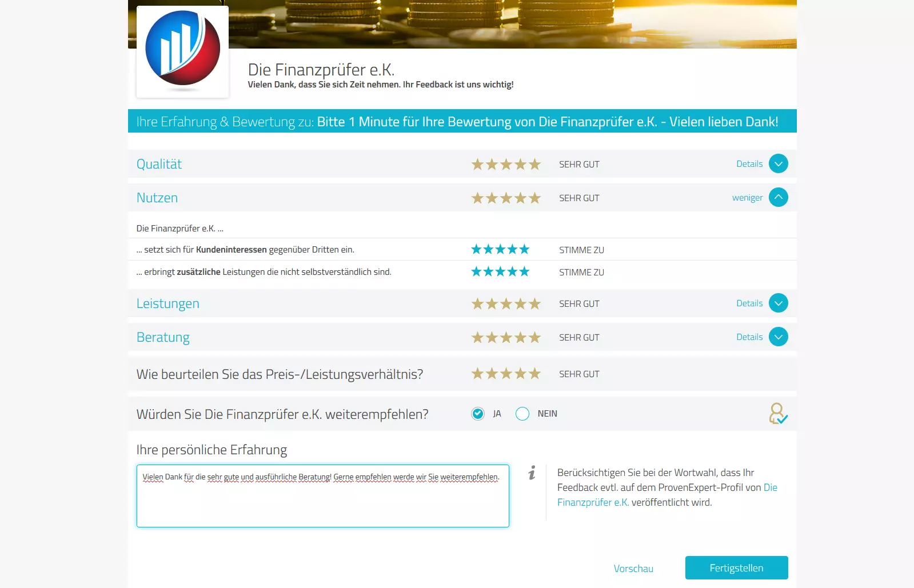Click the Fertigstellen button
Screen dimensions: 914x588
736,568
